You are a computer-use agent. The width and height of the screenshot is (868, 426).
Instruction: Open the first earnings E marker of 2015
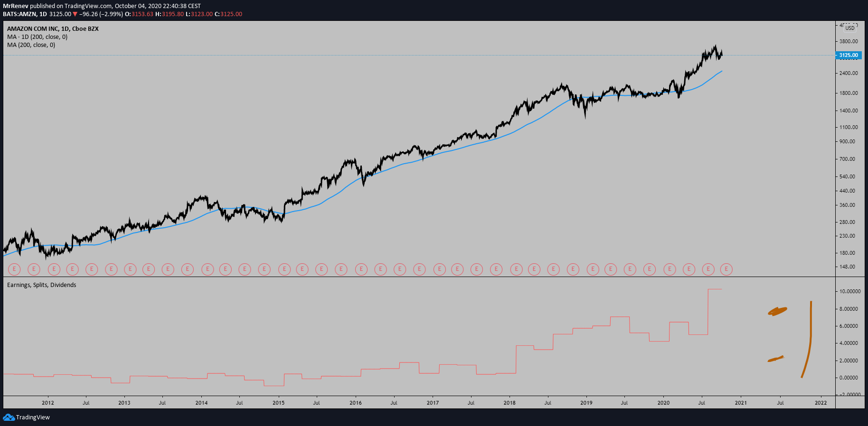coord(284,269)
